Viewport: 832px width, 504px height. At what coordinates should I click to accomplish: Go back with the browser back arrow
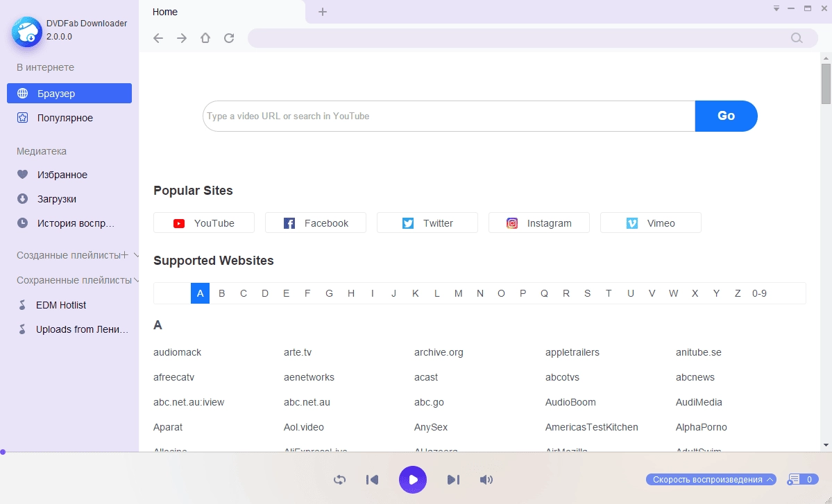(158, 38)
